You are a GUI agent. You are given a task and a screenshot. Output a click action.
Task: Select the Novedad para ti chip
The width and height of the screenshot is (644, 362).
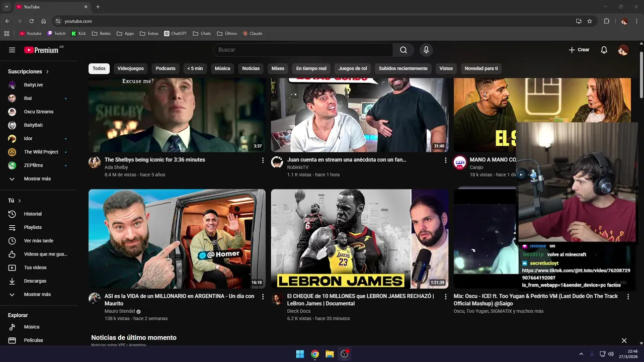click(x=481, y=68)
